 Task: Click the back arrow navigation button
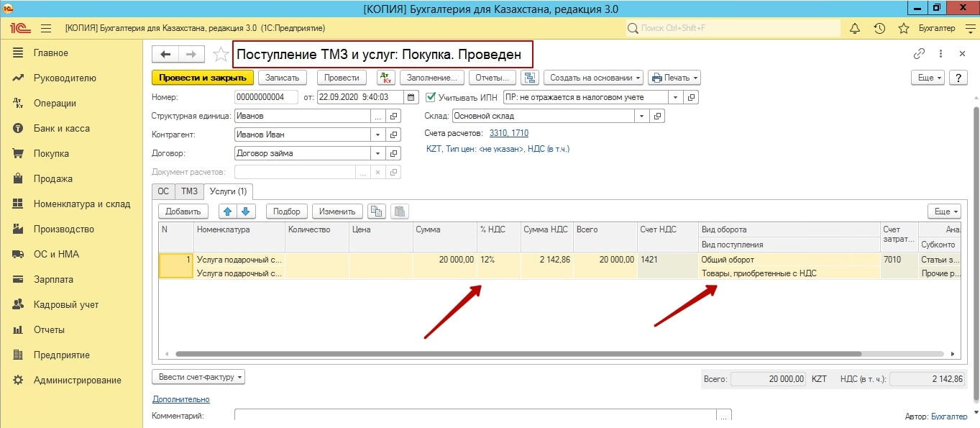click(x=165, y=55)
